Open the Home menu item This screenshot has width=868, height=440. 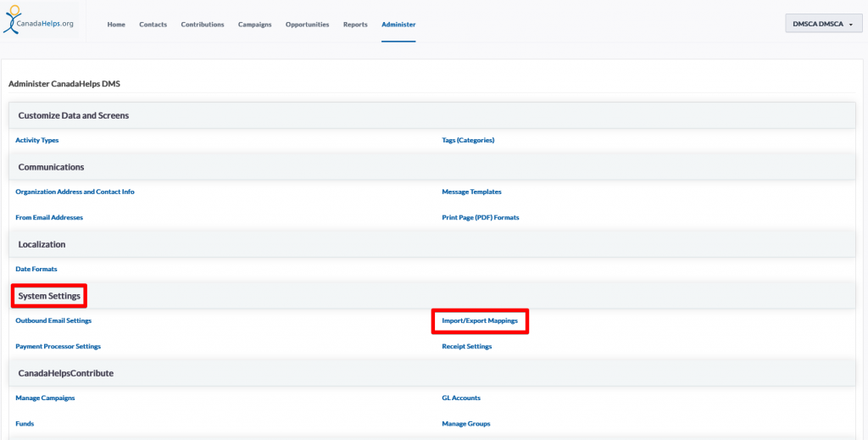coord(116,25)
